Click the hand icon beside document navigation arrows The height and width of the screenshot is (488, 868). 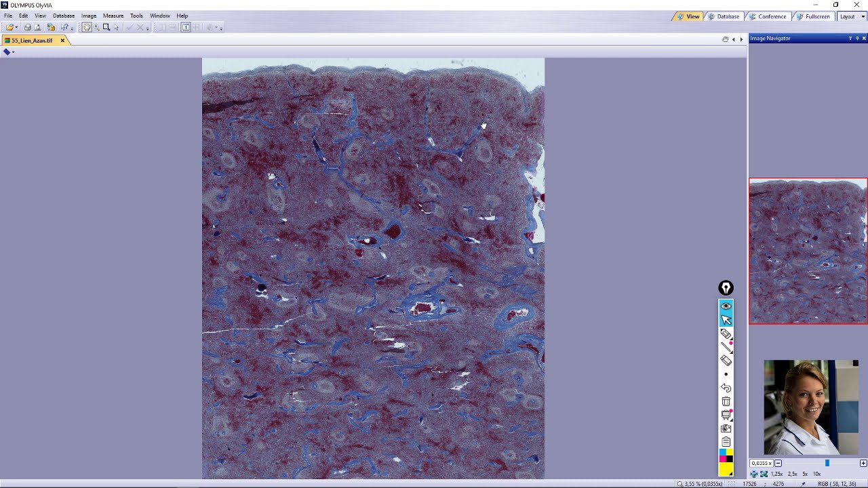pyautogui.click(x=725, y=39)
